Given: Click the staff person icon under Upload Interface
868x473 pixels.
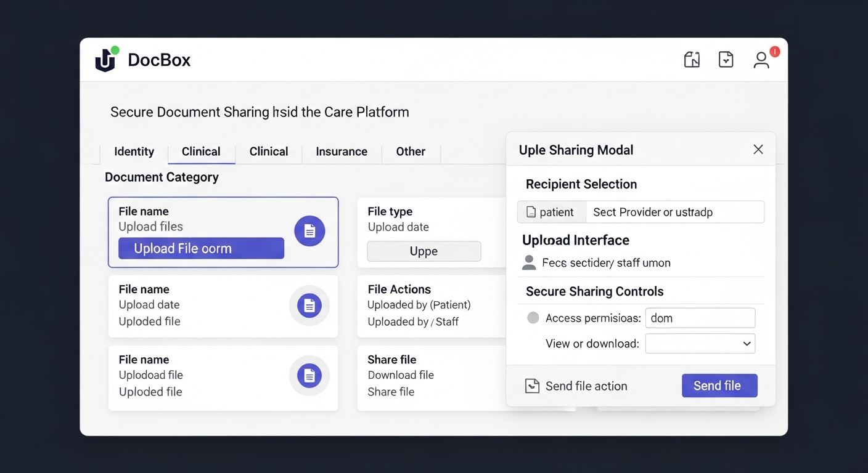Looking at the screenshot, I should pyautogui.click(x=529, y=263).
